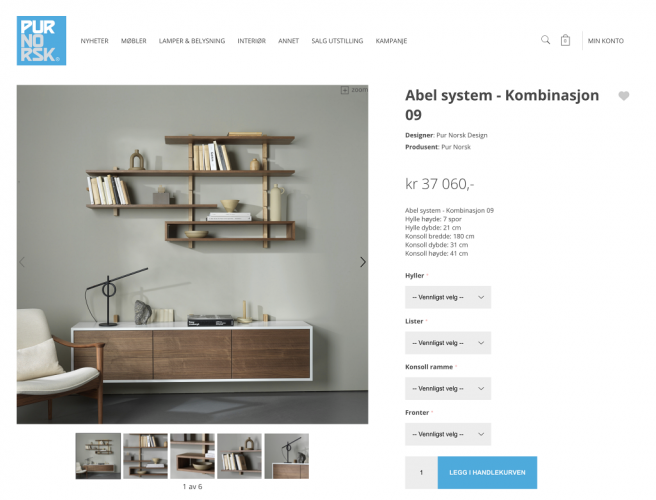Select the lamp on console thumbnail

(x=287, y=456)
